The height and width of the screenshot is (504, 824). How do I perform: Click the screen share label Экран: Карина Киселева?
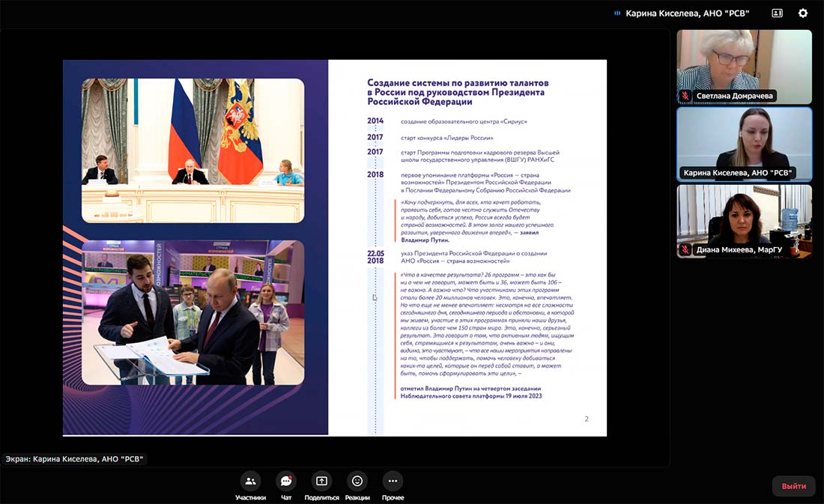74,459
